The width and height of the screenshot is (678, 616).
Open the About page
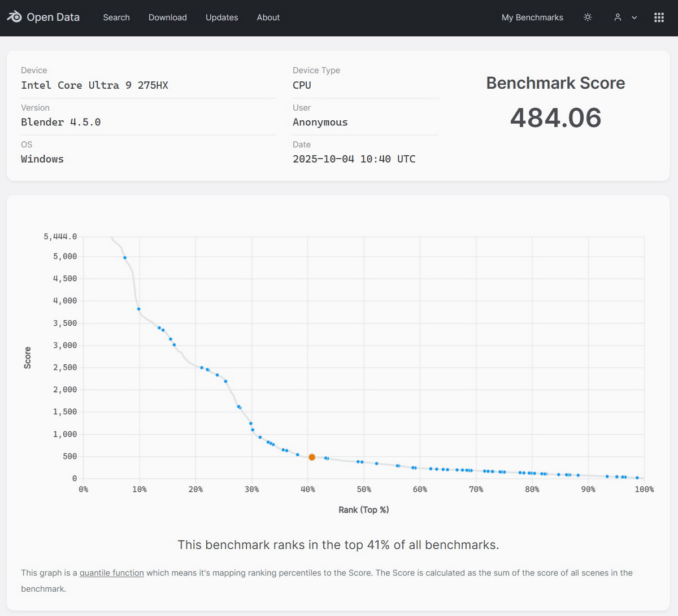[268, 18]
